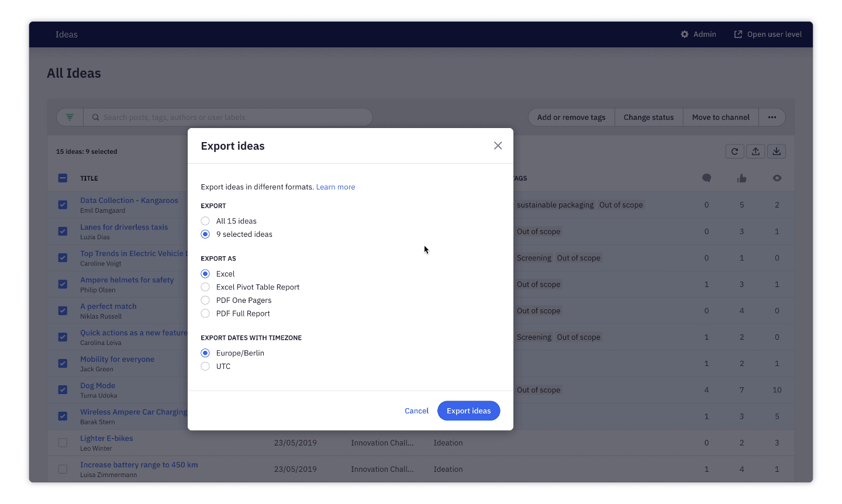Open idea Lanes for driverless taxis
This screenshot has height=504, width=842.
pyautogui.click(x=124, y=227)
